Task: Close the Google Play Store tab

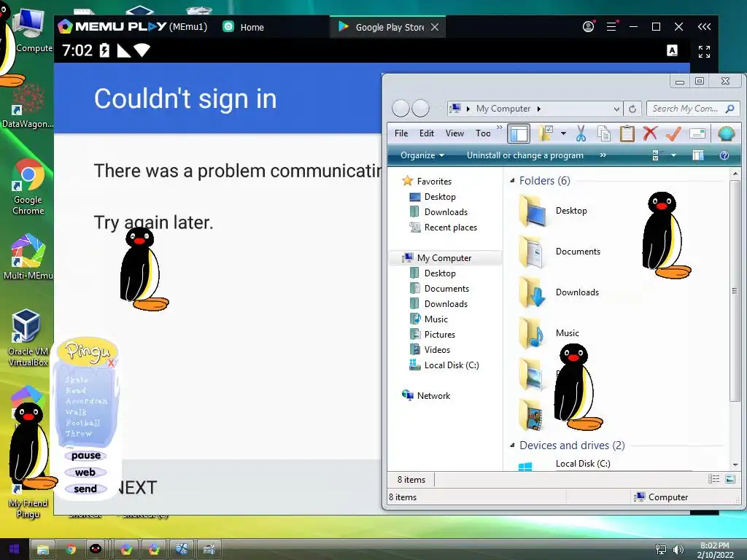Action: coord(435,27)
